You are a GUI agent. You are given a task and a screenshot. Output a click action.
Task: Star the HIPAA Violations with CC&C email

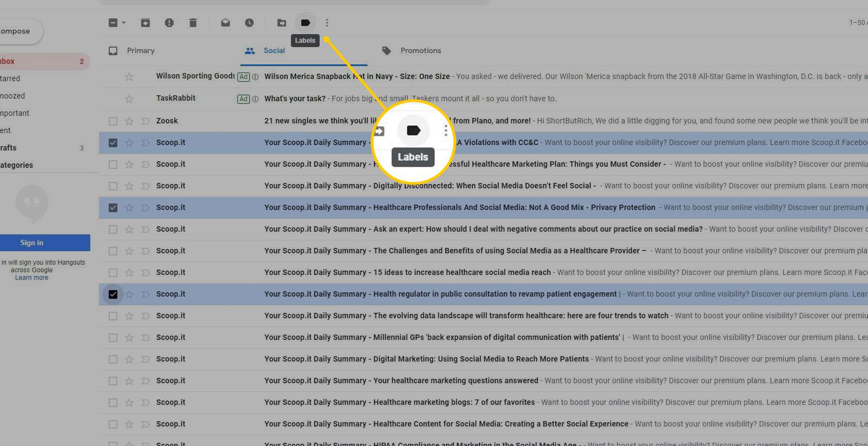click(x=129, y=143)
